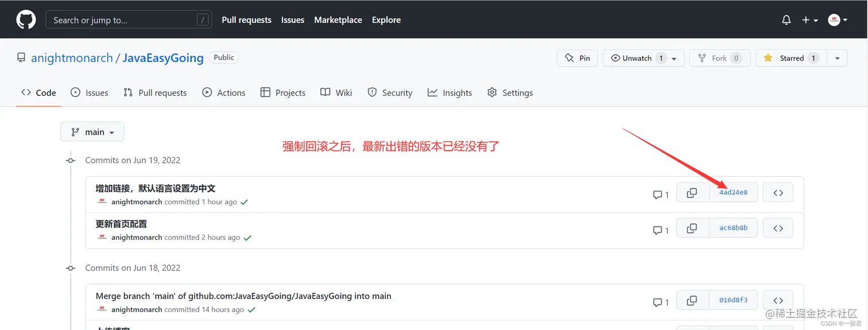Open the repository Pull requests tab
Viewport: 868px width, 330px height.
(x=155, y=92)
